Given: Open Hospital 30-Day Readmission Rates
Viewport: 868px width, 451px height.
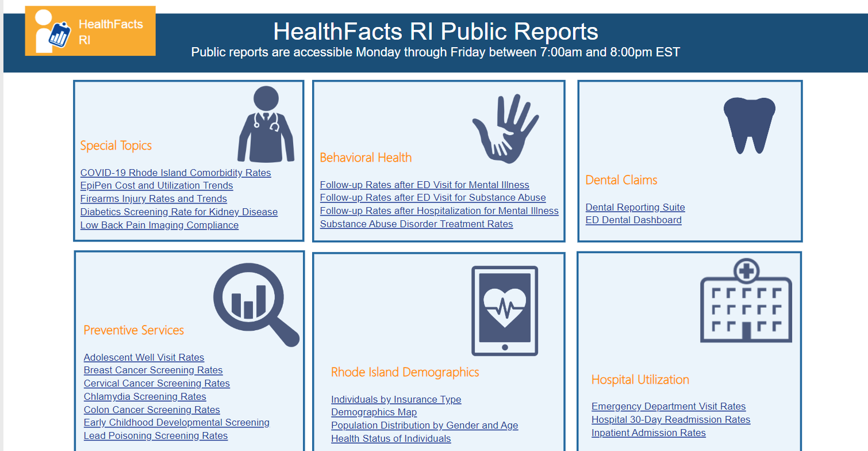Looking at the screenshot, I should 671,419.
